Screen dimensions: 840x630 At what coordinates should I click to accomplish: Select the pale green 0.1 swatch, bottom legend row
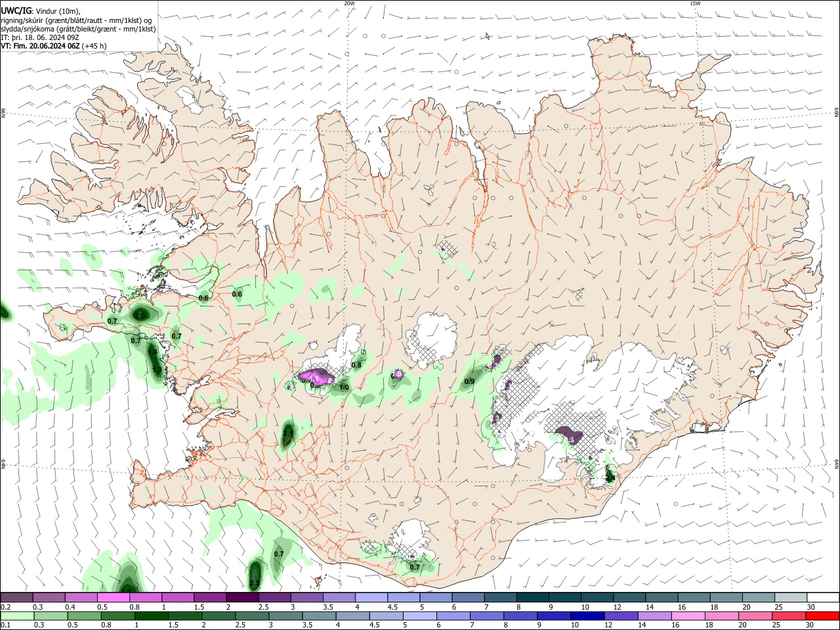(x=17, y=616)
